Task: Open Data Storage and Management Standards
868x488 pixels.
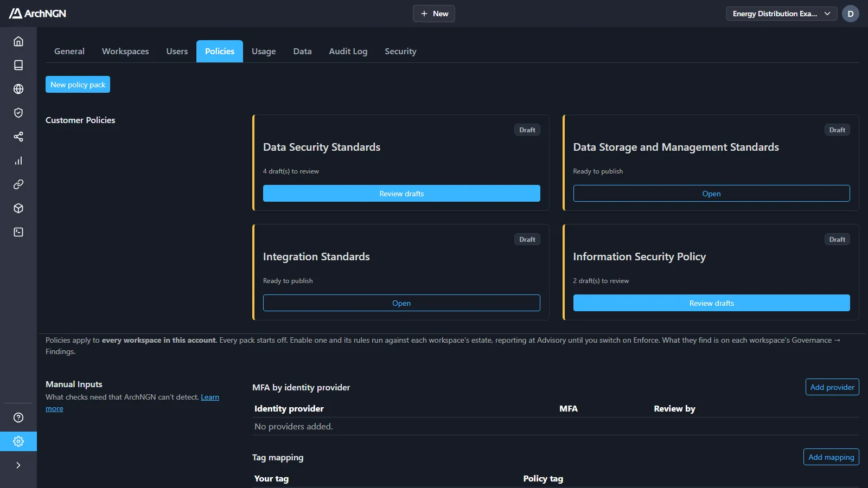Action: (711, 194)
